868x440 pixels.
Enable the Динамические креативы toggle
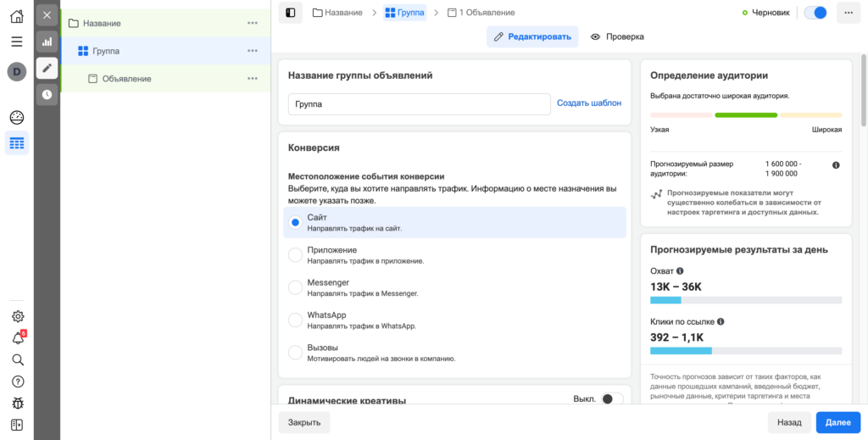click(611, 399)
